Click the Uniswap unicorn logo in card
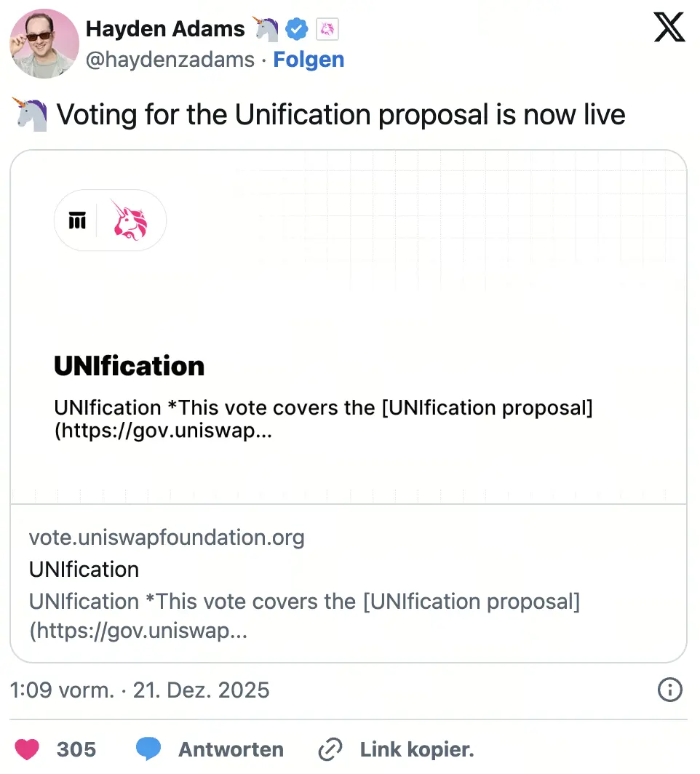700x774 pixels. pyautogui.click(x=130, y=220)
